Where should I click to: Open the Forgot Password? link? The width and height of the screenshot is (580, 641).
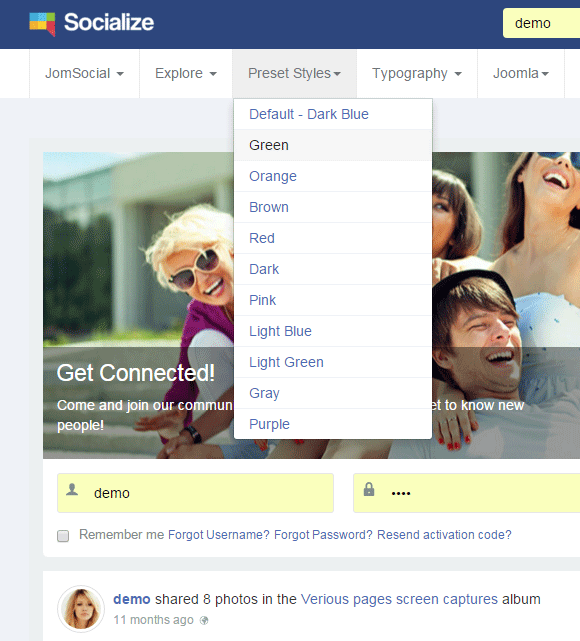[323, 535]
